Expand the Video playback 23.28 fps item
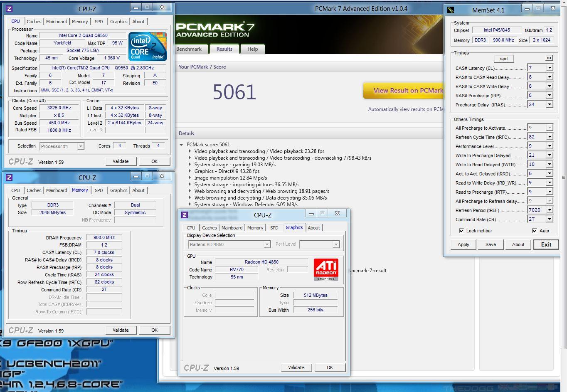The width and height of the screenshot is (567, 392). coord(190,151)
